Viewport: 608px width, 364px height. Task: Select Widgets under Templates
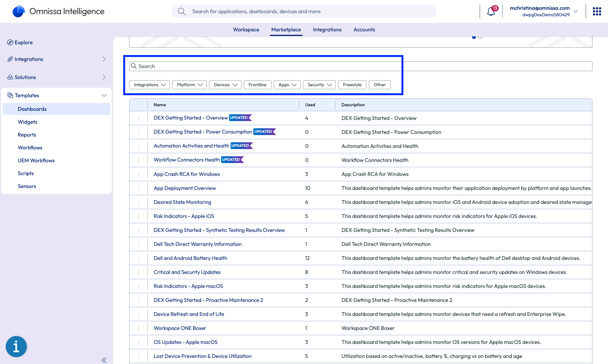[x=28, y=122]
